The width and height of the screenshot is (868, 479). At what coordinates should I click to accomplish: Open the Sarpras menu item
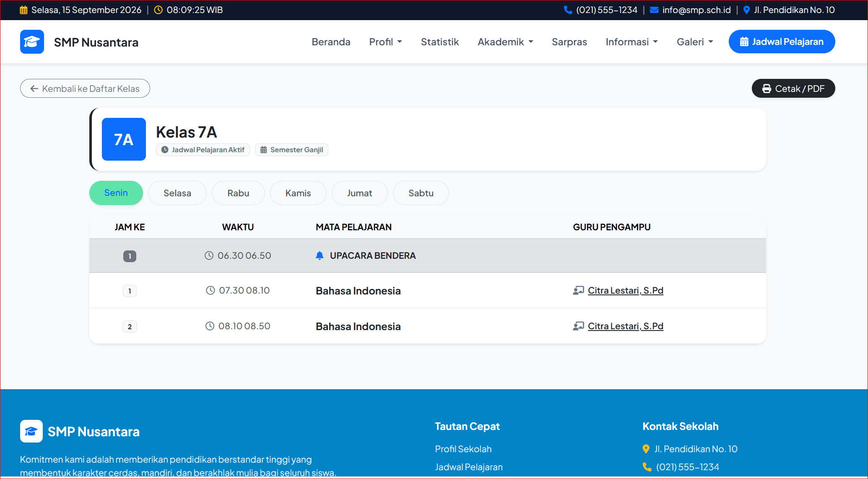(569, 42)
